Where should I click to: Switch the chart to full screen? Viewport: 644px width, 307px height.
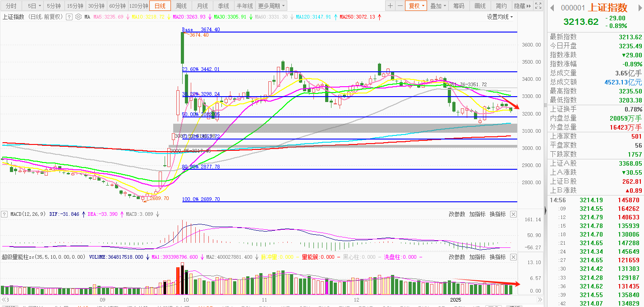538,6
